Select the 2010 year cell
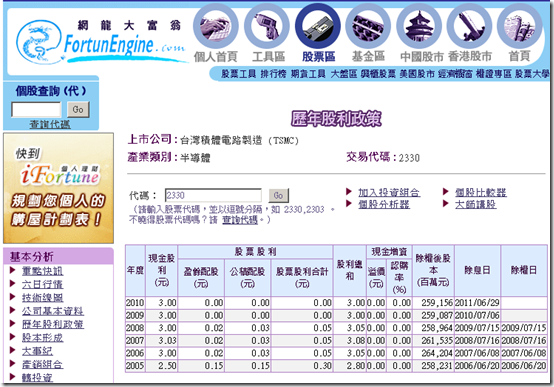Viewport: 554px width, 387px height. [x=135, y=303]
